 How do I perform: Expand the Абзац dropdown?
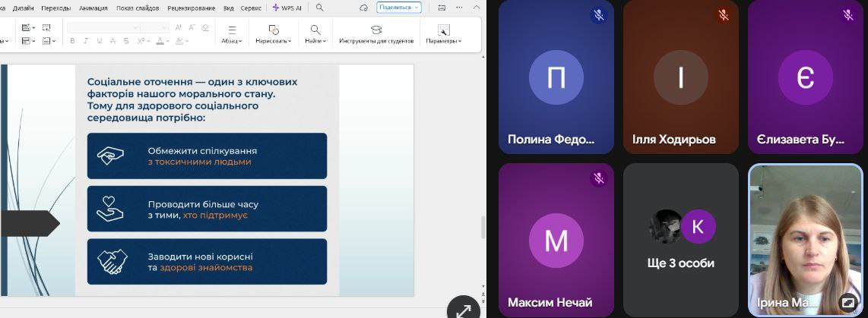(x=232, y=41)
